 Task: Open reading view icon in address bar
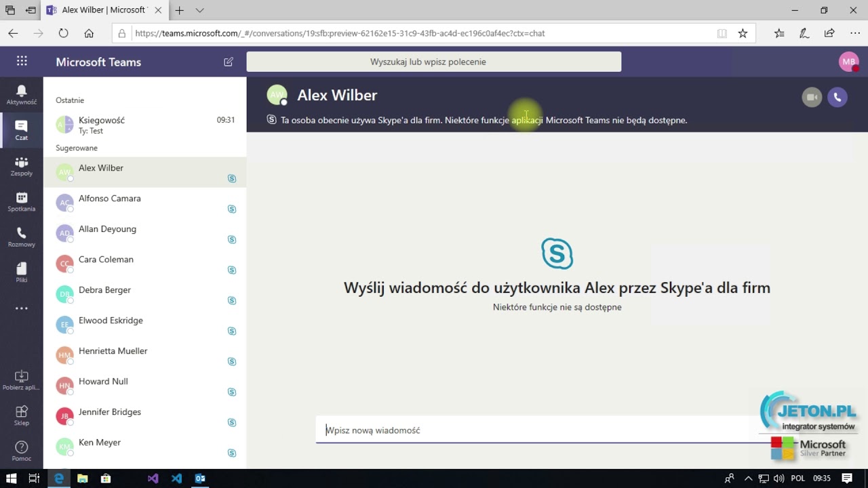[x=722, y=33]
